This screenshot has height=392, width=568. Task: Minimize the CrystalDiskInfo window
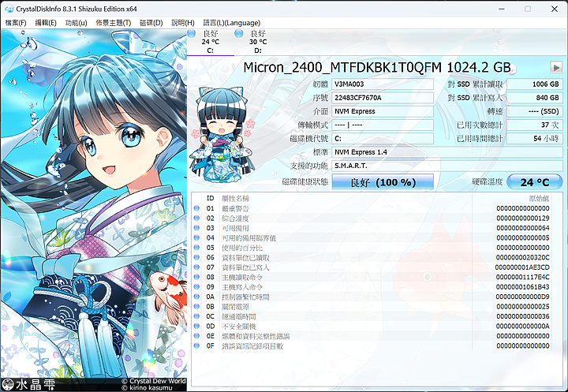pyautogui.click(x=502, y=9)
